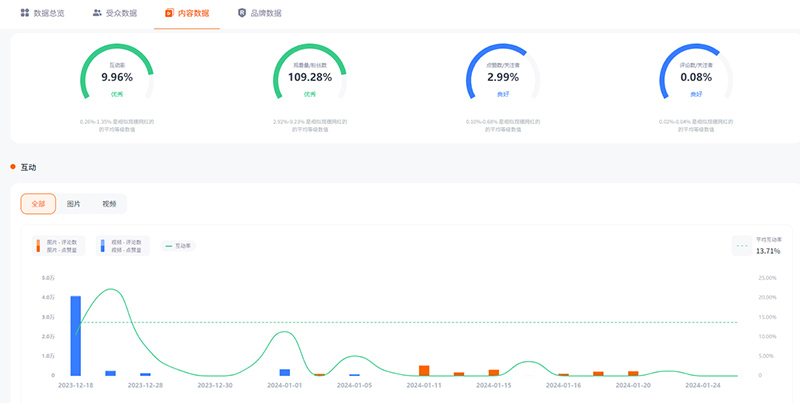Switch the chart filter to 图片
The width and height of the screenshot is (800, 403).
[x=73, y=203]
